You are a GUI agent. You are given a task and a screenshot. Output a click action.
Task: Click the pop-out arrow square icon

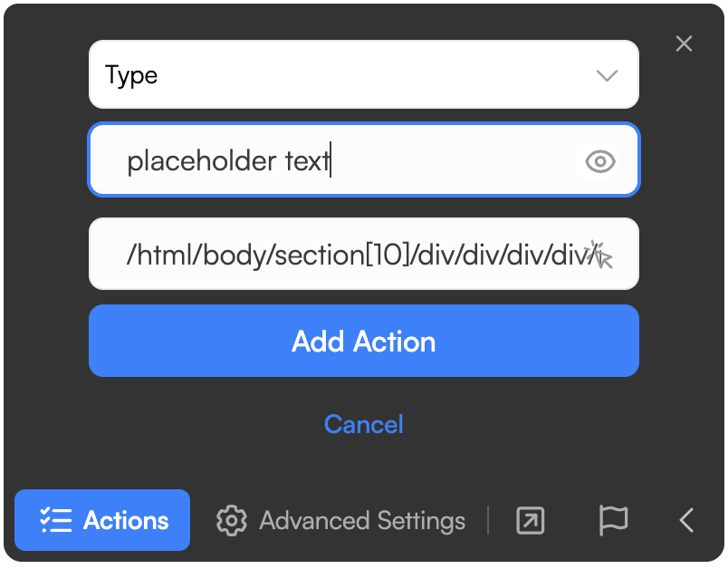click(530, 520)
